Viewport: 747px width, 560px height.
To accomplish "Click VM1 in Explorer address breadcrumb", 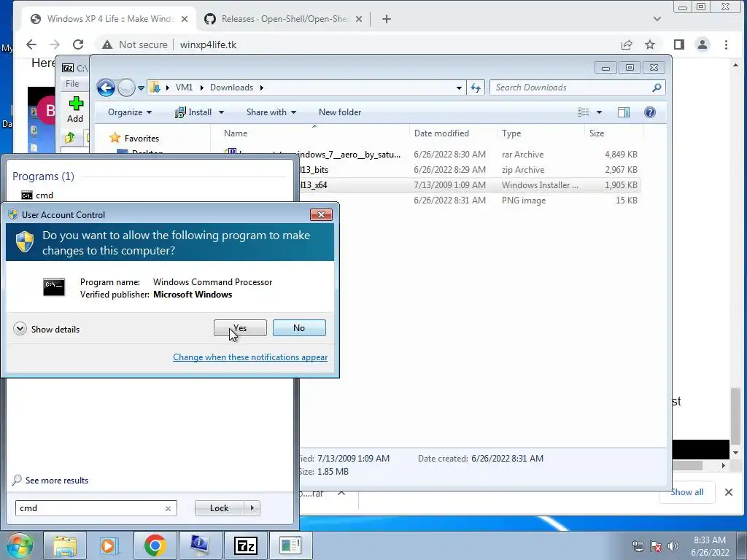I will [x=184, y=87].
